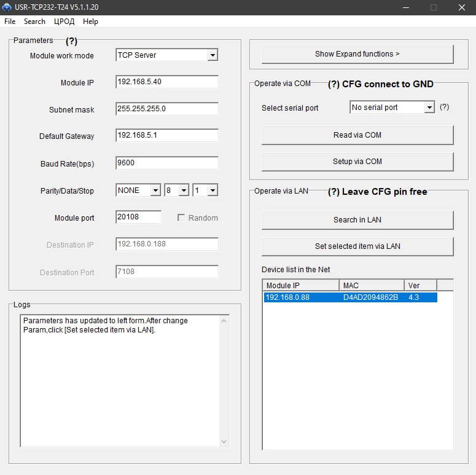Expand the Parity dropdown showing NONE

click(x=155, y=190)
